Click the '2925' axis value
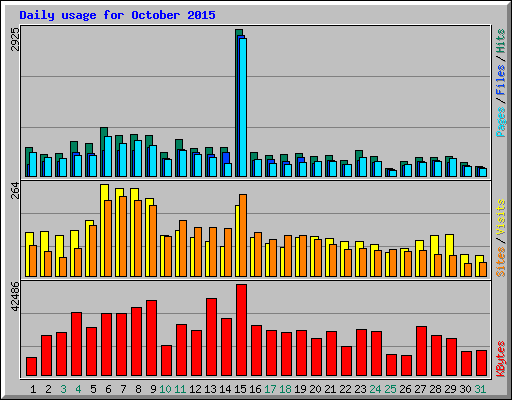The height and width of the screenshot is (400, 512). click(x=15, y=39)
